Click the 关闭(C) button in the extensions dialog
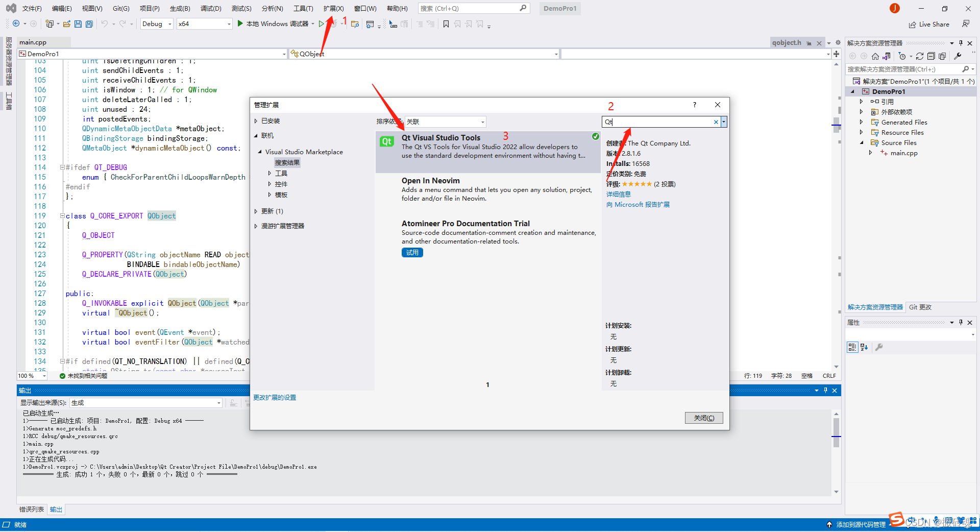Viewport: 980px width, 532px height. tap(704, 418)
